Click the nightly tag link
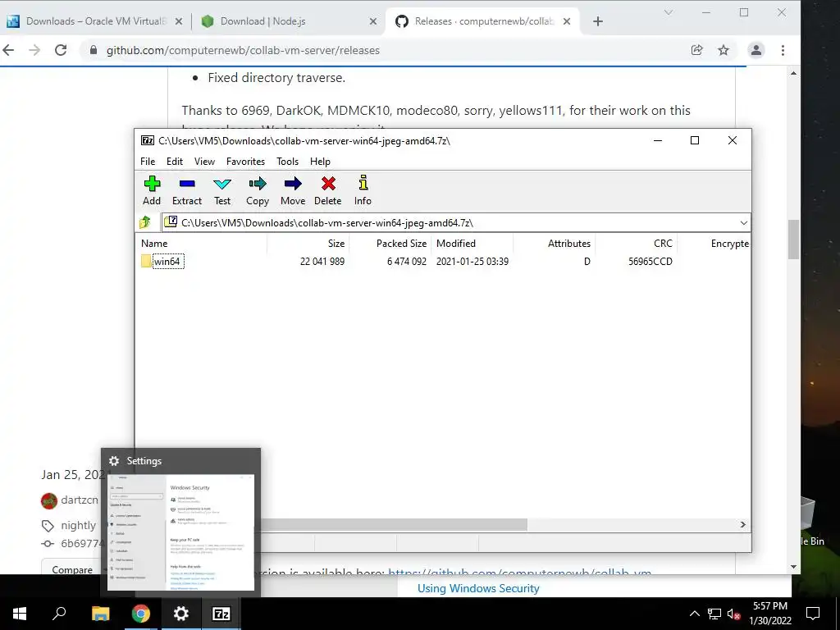The height and width of the screenshot is (630, 840). tap(78, 526)
